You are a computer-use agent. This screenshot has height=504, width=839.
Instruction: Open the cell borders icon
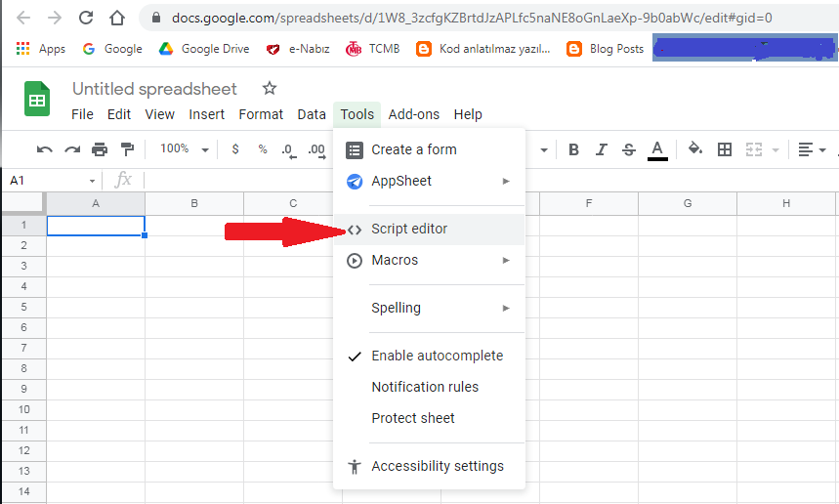pyautogui.click(x=724, y=149)
